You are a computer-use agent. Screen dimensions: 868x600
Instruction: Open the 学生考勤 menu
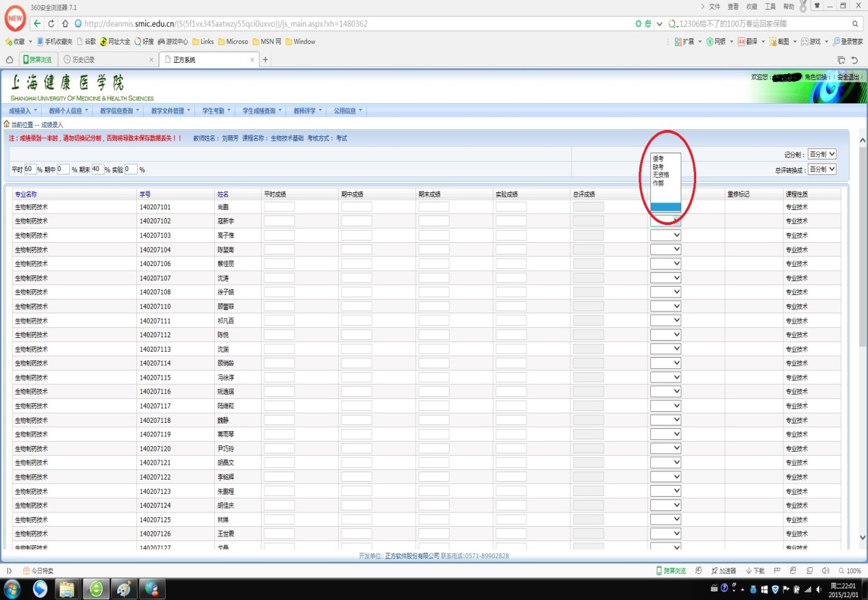tap(216, 110)
